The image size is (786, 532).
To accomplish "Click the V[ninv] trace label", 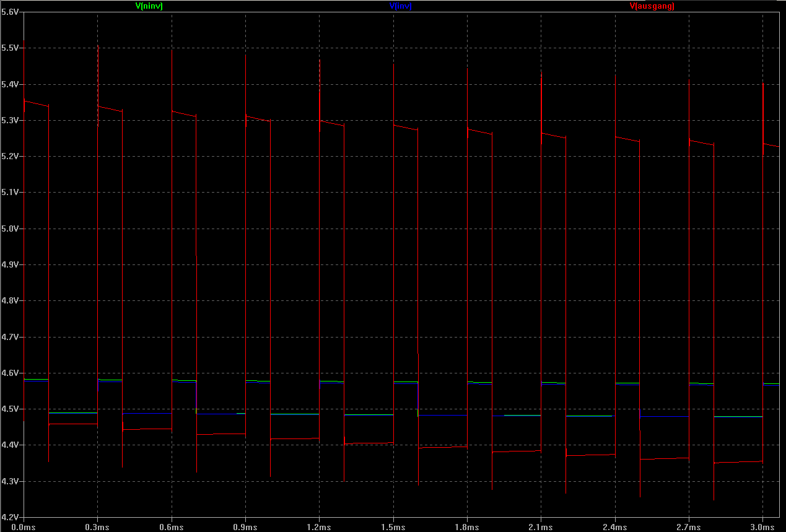I will [x=149, y=6].
